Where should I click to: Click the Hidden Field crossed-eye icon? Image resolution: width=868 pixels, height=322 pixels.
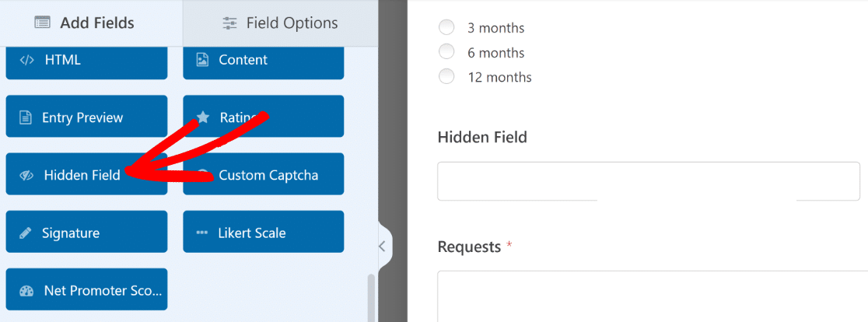click(x=26, y=175)
